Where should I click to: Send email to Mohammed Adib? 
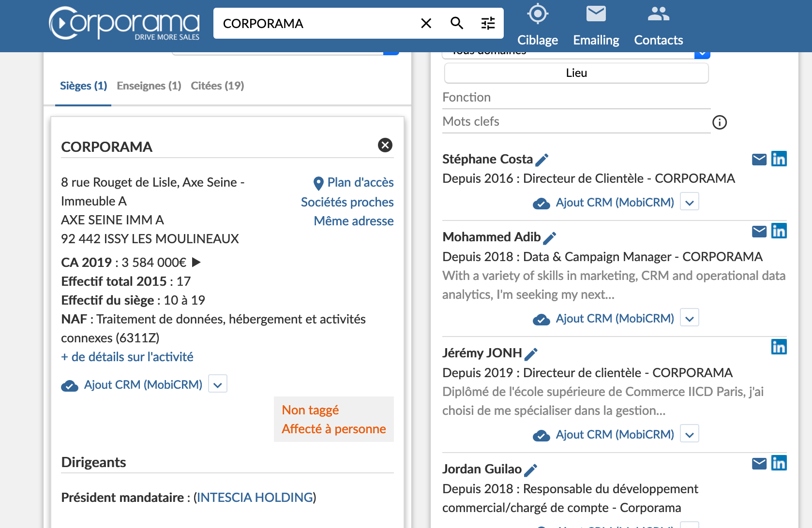pos(759,232)
